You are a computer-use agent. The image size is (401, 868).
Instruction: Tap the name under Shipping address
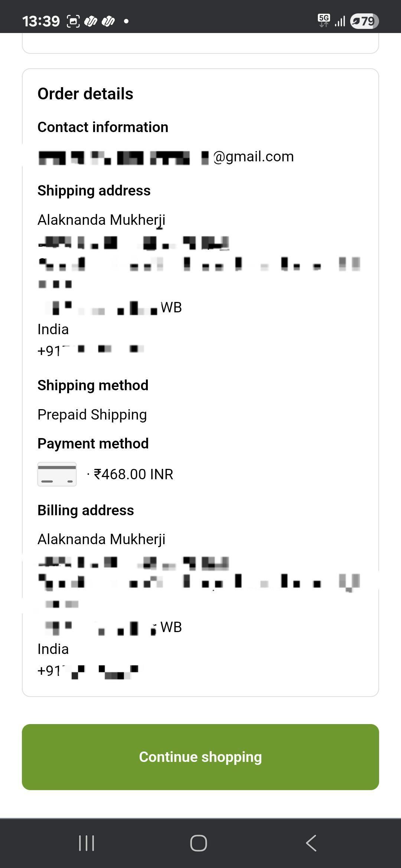click(101, 220)
